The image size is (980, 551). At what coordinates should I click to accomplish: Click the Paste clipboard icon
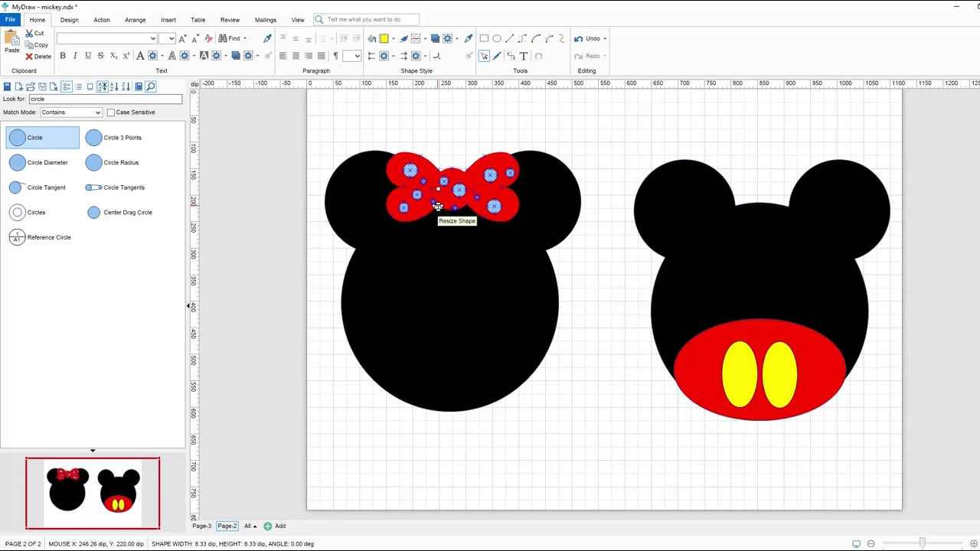11,41
